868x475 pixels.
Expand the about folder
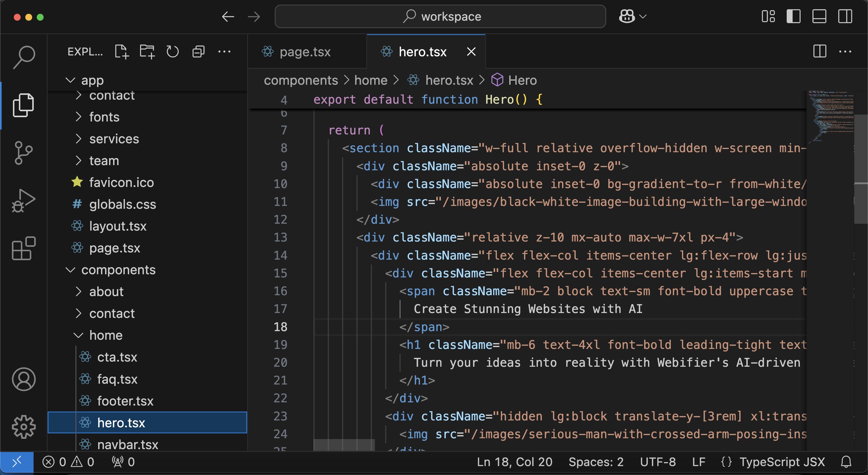[147, 291]
